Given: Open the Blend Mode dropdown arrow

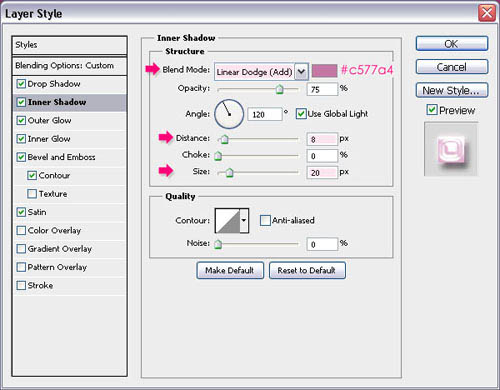Looking at the screenshot, I should [x=301, y=72].
